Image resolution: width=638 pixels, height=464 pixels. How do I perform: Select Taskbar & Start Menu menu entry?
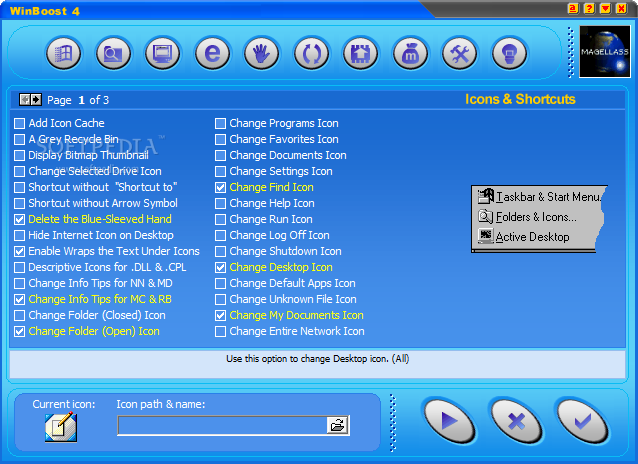539,197
